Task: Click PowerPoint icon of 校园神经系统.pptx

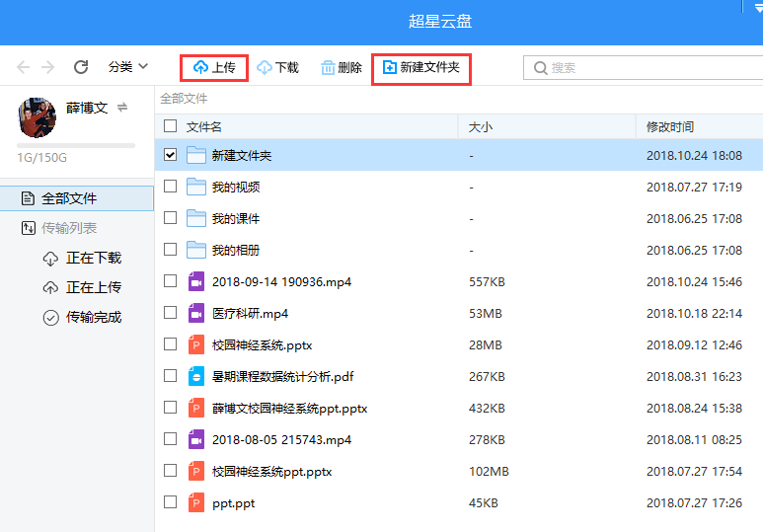Action: click(196, 344)
